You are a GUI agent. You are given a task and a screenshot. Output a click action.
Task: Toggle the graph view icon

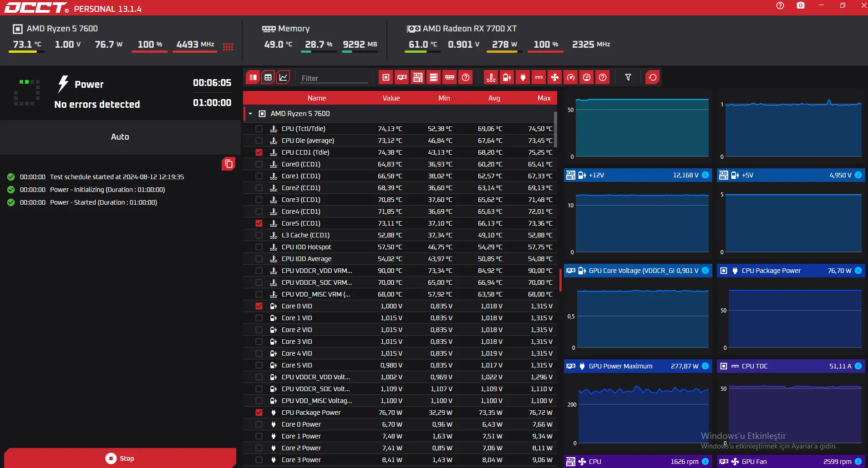tap(283, 77)
